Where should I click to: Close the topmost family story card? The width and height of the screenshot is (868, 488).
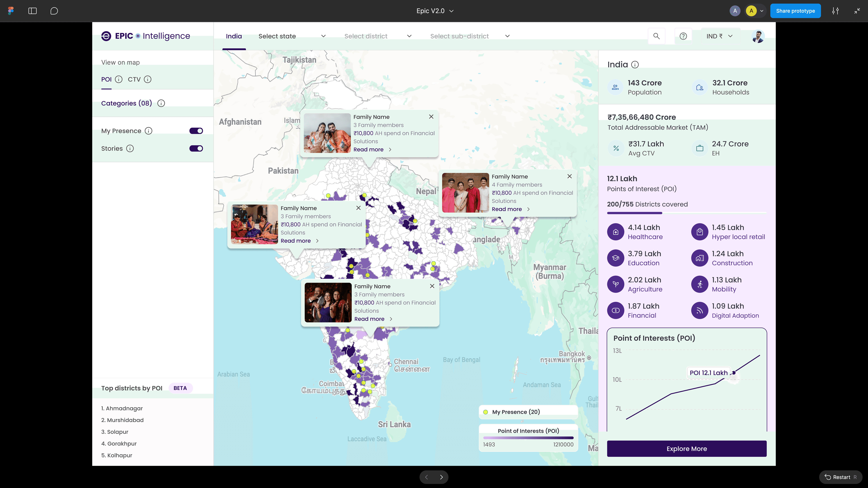point(431,117)
